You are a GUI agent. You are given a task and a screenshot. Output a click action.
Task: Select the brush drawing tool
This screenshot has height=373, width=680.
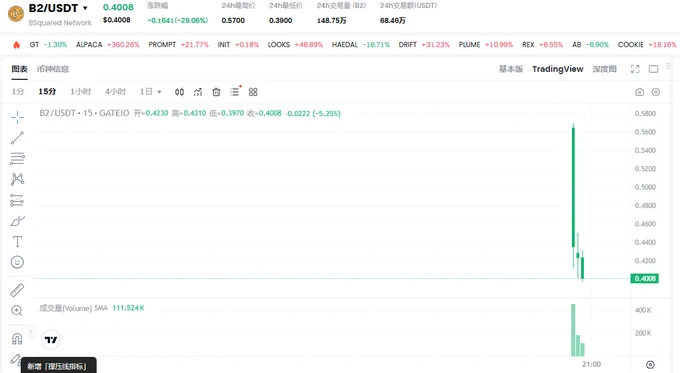coord(17,221)
